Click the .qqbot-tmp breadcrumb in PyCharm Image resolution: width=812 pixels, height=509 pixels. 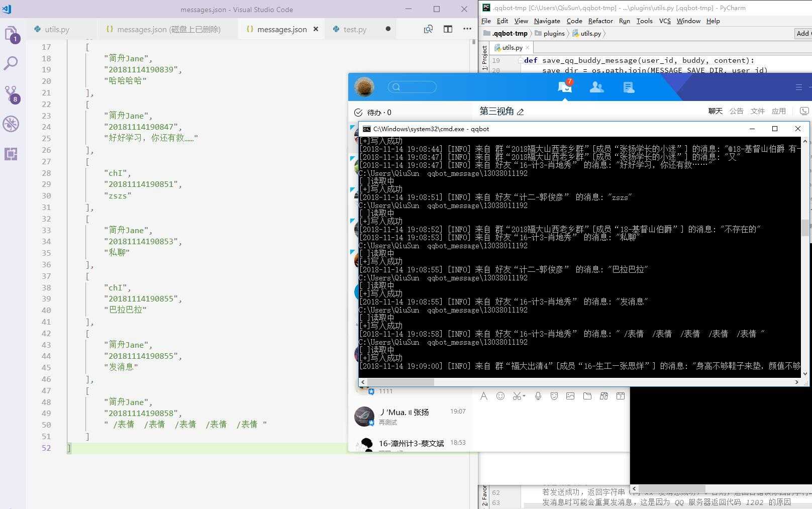pyautogui.click(x=505, y=33)
